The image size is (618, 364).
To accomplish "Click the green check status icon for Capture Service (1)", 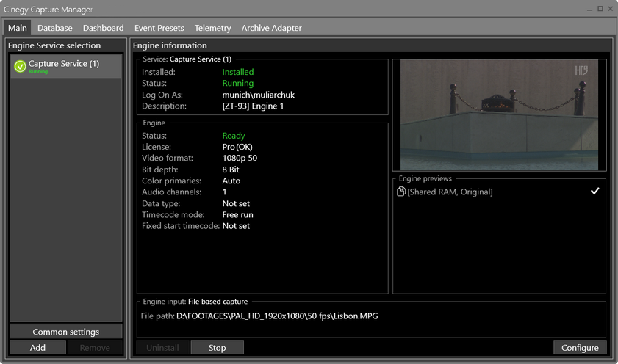I will coord(20,66).
